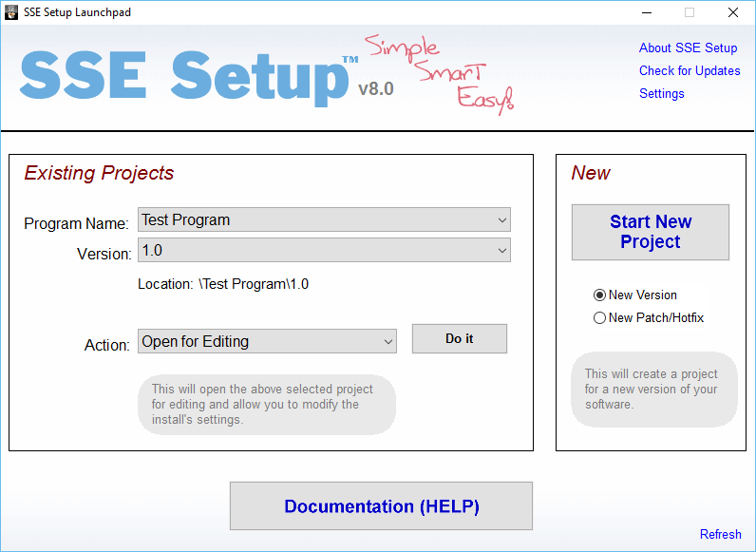Expand the Action dropdown list
The image size is (756, 552).
pos(267,341)
